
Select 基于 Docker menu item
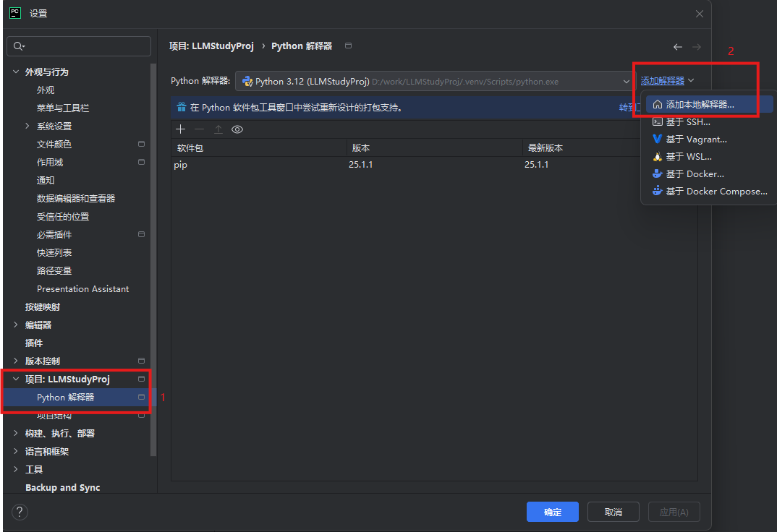coord(709,173)
